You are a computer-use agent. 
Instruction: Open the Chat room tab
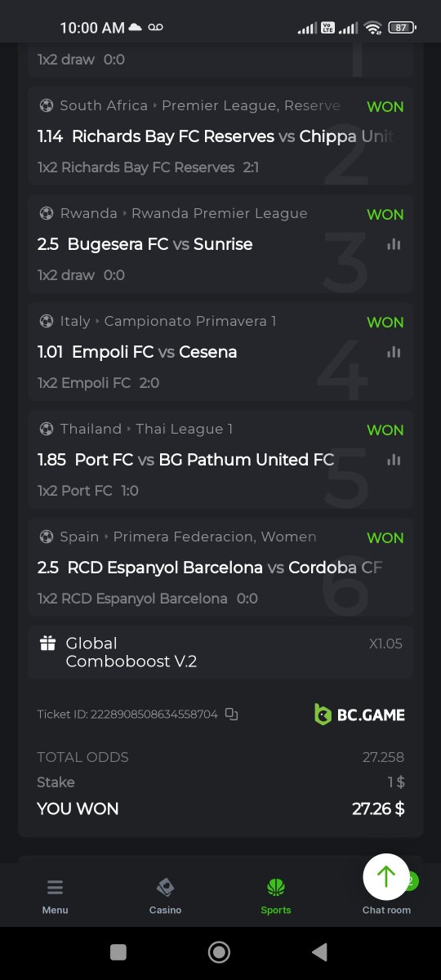386,909
